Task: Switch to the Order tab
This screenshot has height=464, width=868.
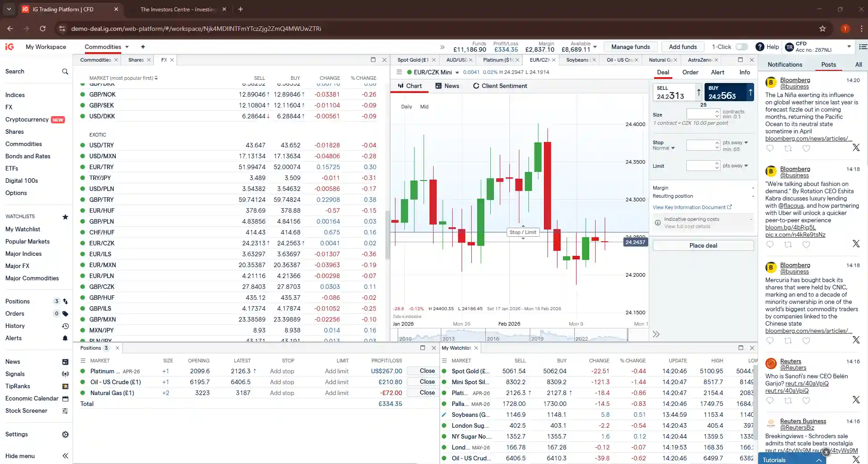Action: pos(690,72)
